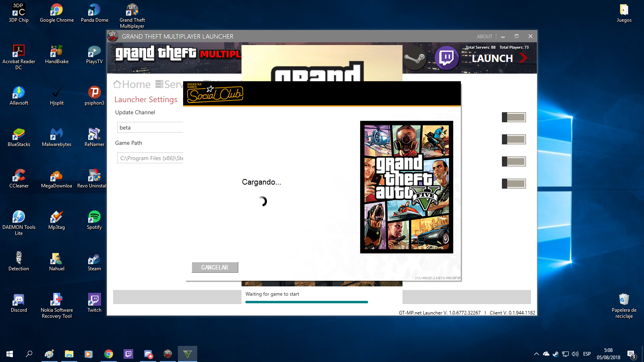Select the Allavsoft desktop icon
Image resolution: width=644 pixels, height=362 pixels.
pyautogui.click(x=19, y=96)
